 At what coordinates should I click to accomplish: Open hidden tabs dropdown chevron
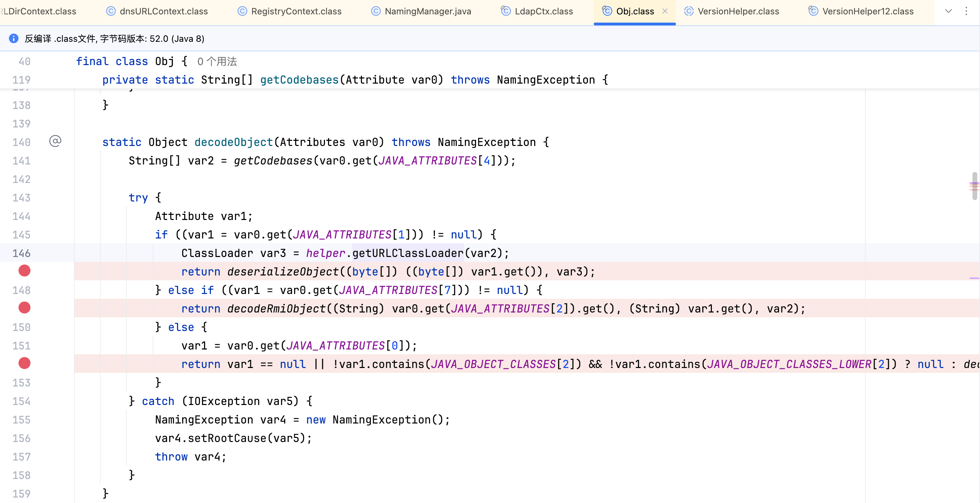coord(948,11)
